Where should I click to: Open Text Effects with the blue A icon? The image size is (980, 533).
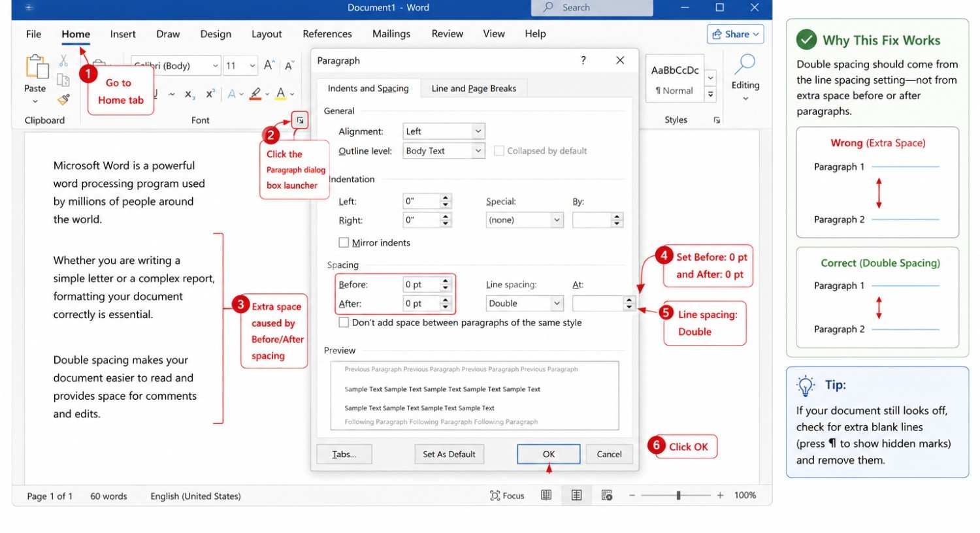click(x=231, y=94)
